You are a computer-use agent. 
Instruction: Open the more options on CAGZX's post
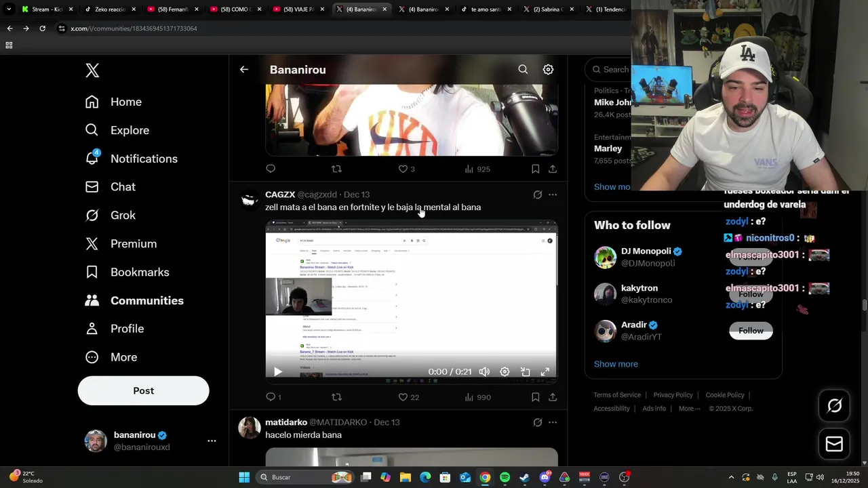coord(553,195)
